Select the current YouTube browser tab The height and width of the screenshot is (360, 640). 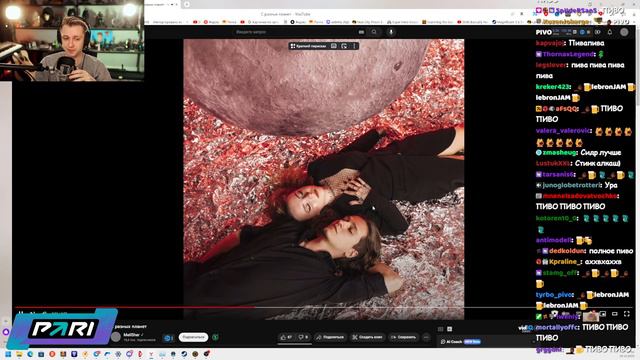161,4
